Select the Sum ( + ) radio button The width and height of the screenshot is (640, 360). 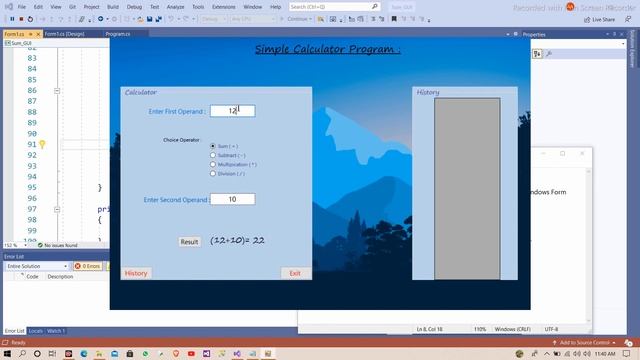[213, 146]
